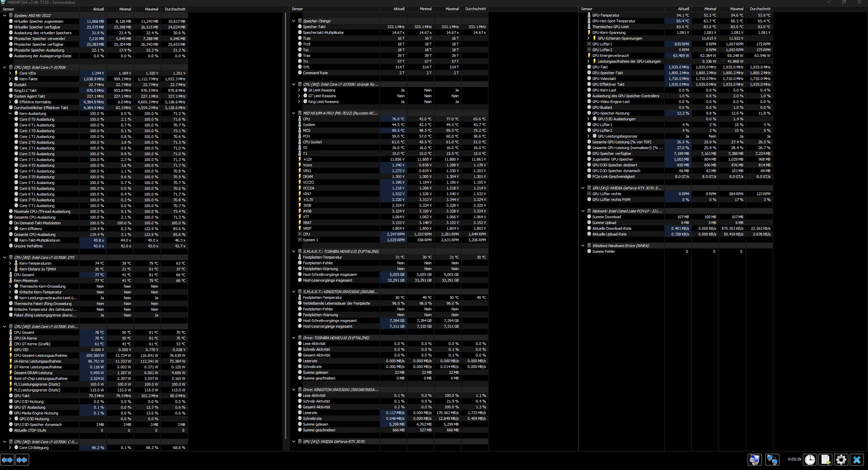Select the Vcore voltage row
The height and width of the screenshot is (470, 868).
point(308,165)
